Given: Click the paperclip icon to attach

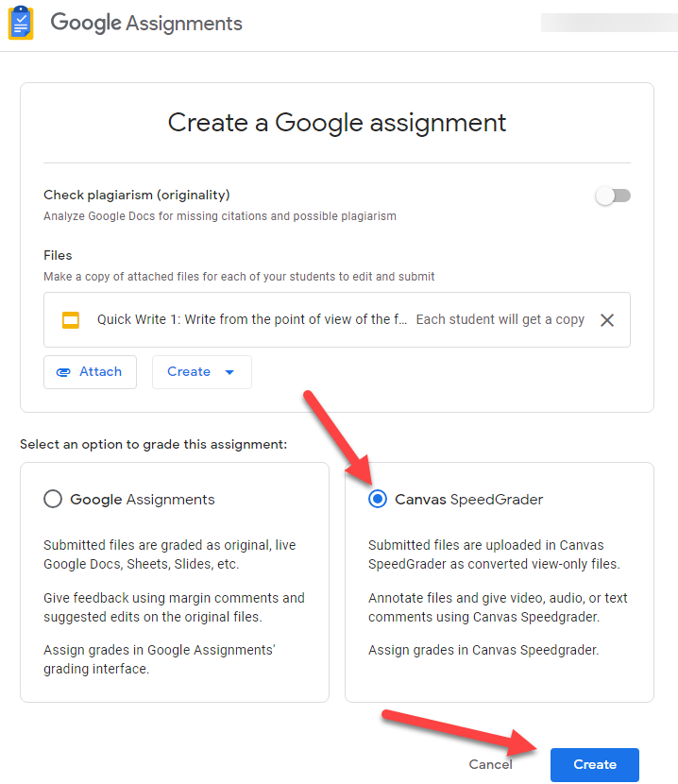Looking at the screenshot, I should pos(64,372).
